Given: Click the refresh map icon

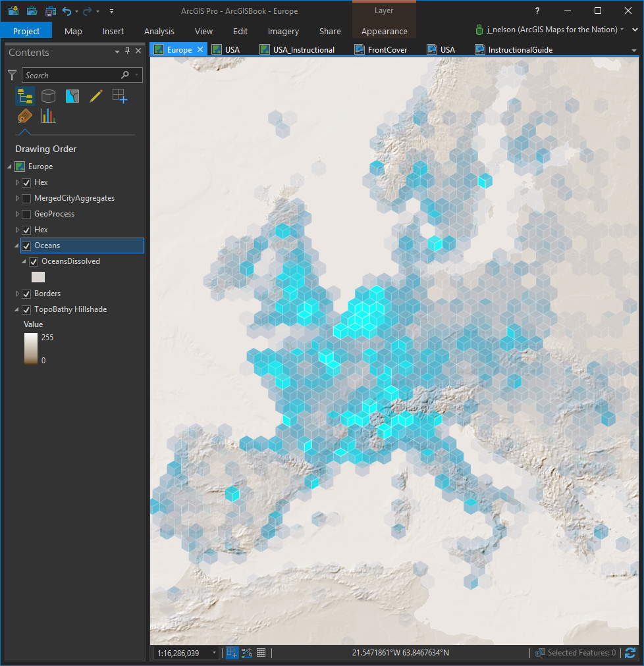Looking at the screenshot, I should tap(630, 653).
